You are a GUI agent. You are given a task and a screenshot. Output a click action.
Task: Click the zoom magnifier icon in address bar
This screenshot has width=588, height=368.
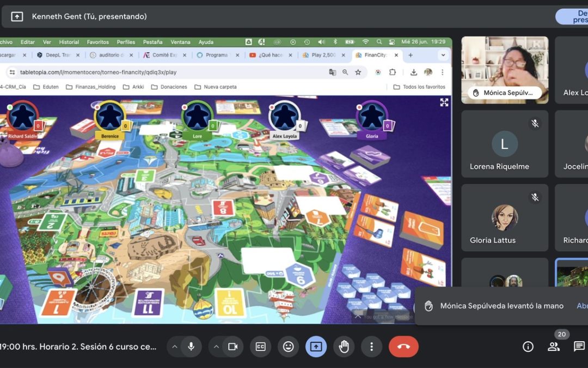pyautogui.click(x=345, y=72)
